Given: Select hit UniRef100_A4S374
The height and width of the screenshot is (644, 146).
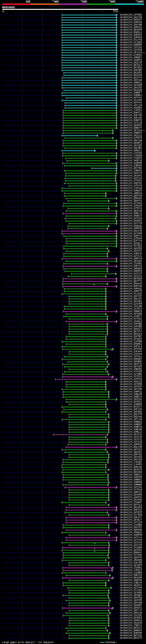Looking at the screenshot, I should point(131,173).
